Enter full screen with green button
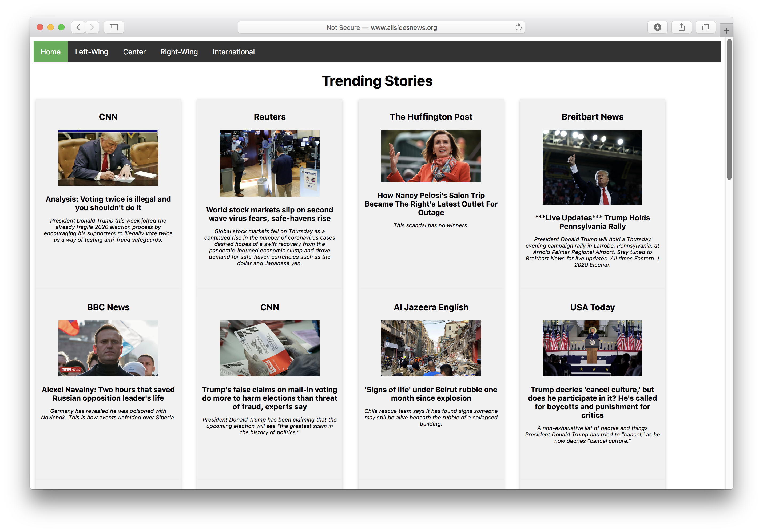Viewport: 763px width, 532px height. coord(61,27)
